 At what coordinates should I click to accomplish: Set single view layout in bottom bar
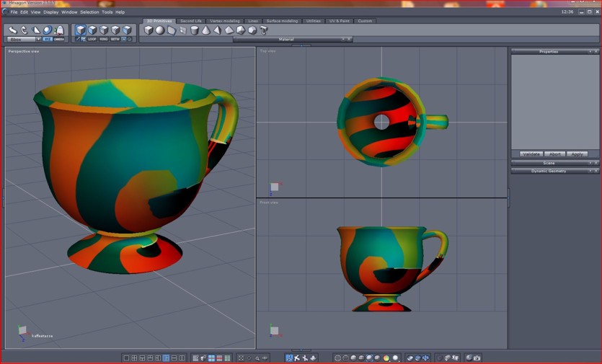(x=126, y=358)
